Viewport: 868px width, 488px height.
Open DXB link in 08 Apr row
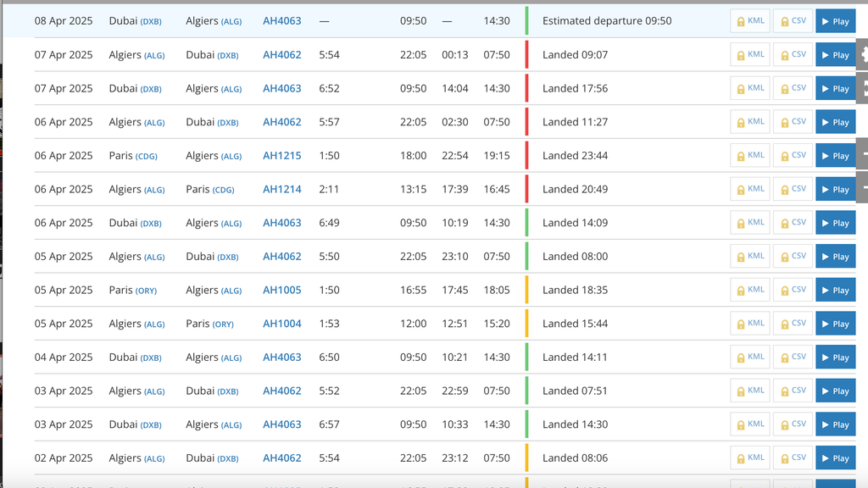[x=151, y=22]
